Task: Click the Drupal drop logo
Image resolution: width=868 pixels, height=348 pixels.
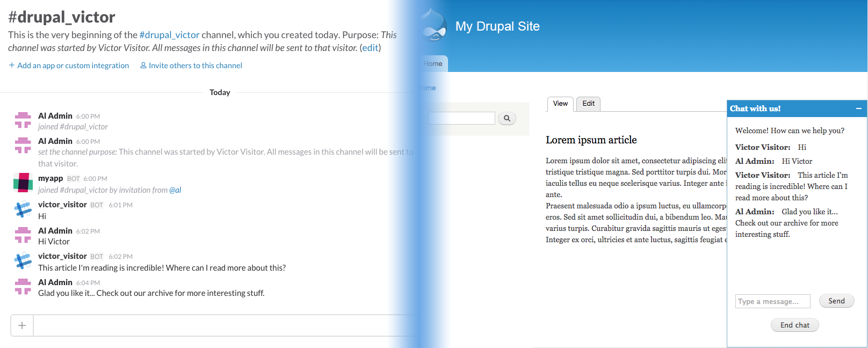Action: coord(435,25)
